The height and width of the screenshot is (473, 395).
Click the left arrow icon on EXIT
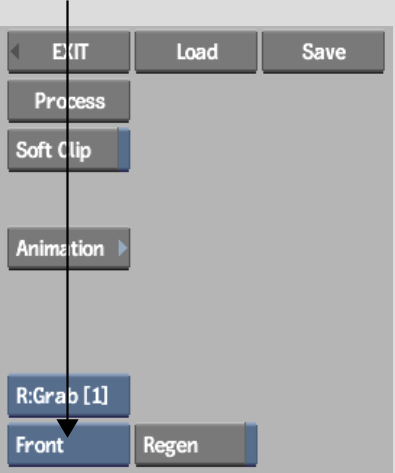(14, 52)
